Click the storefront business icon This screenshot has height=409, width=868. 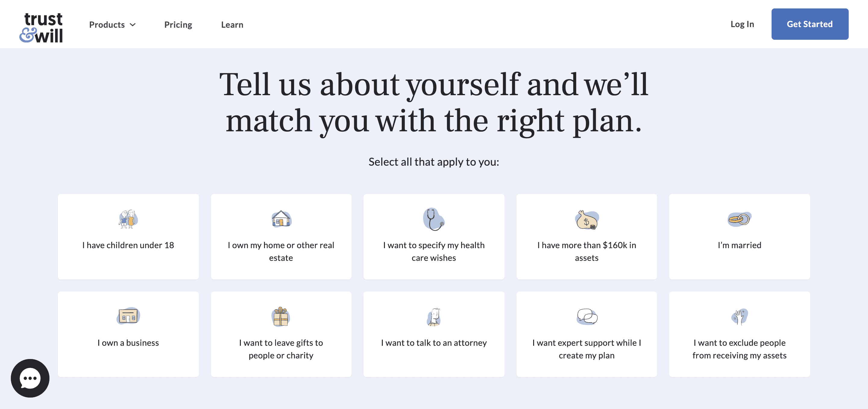pyautogui.click(x=128, y=316)
